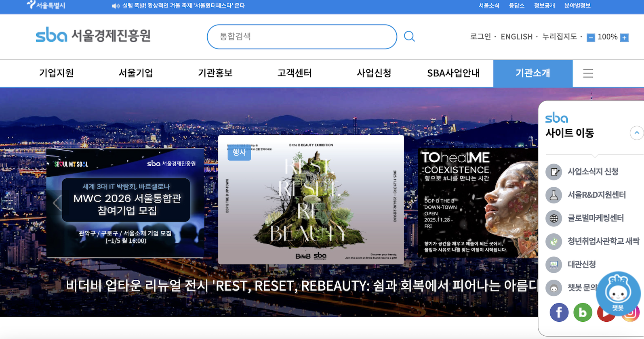Screen dimensions: 644x339
Task: Click the 통합검색 search field
Action: coord(302,37)
